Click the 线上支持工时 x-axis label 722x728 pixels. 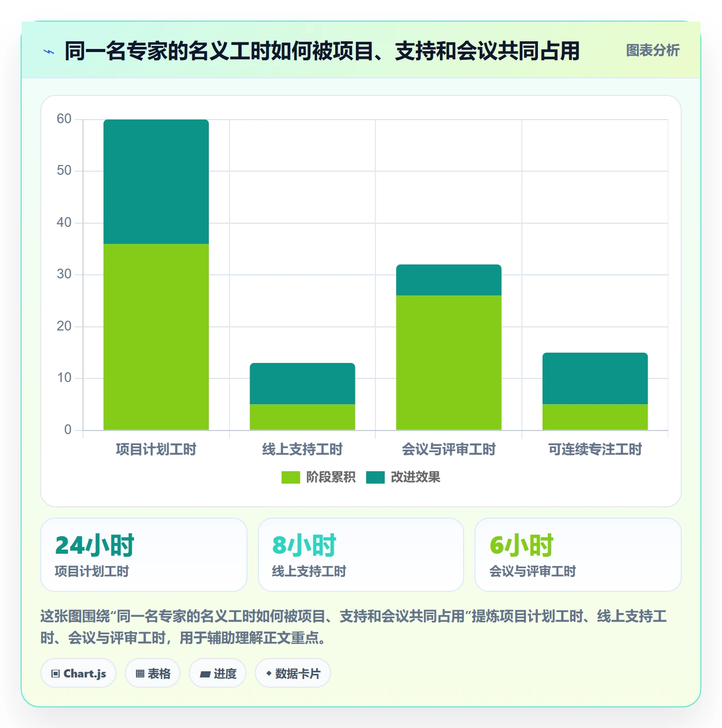coord(303,450)
